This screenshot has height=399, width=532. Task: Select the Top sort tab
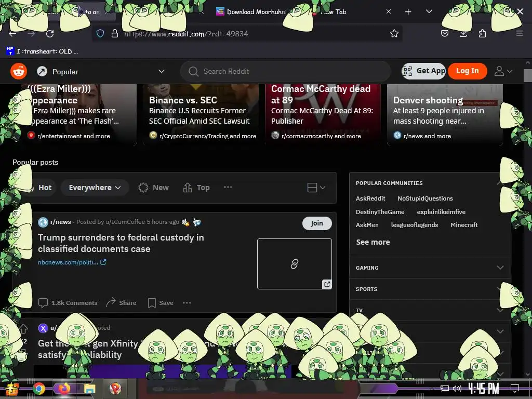pos(196,188)
